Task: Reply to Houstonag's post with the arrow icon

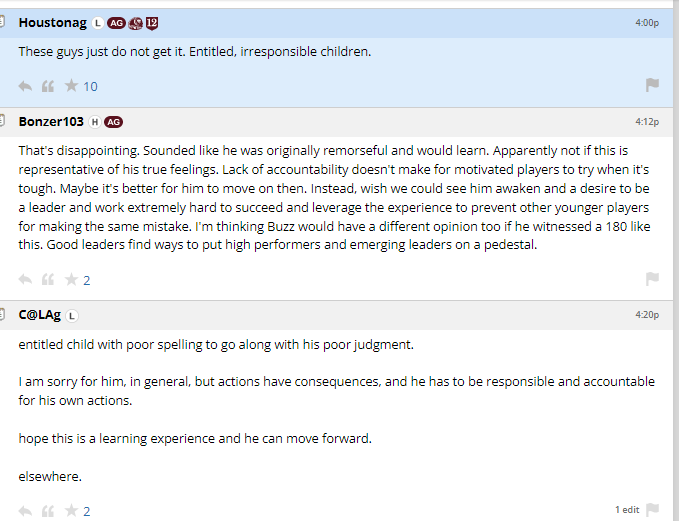Action: (26, 86)
